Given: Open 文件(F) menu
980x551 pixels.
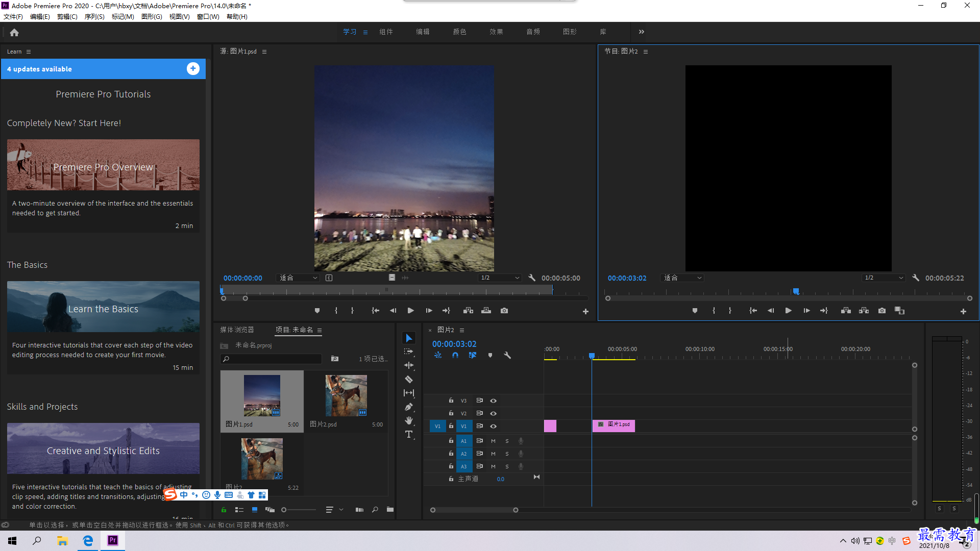Looking at the screenshot, I should point(13,17).
